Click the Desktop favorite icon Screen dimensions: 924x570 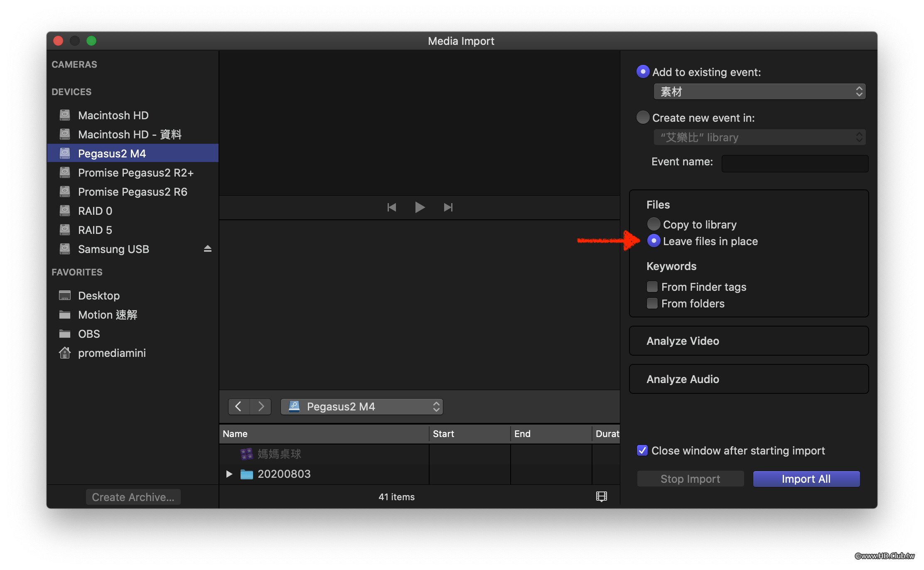point(65,295)
